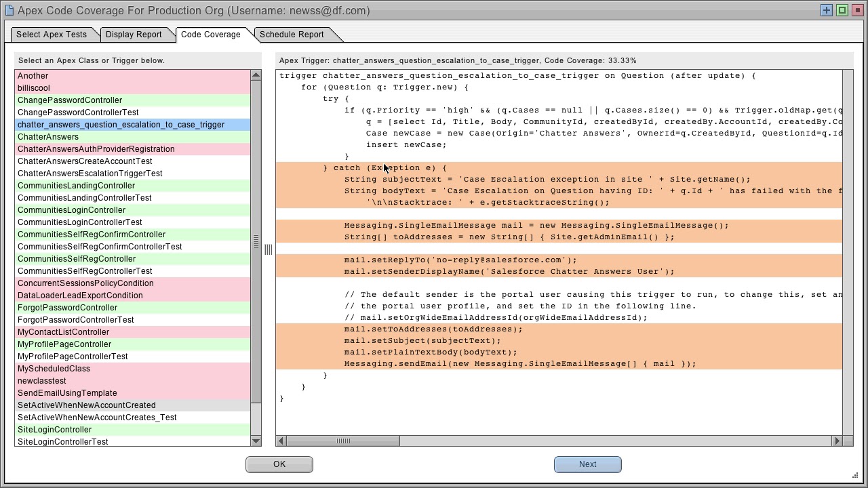Viewport: 868px width, 488px height.
Task: Click class list vertical scrollbar thumb
Action: pyautogui.click(x=256, y=241)
